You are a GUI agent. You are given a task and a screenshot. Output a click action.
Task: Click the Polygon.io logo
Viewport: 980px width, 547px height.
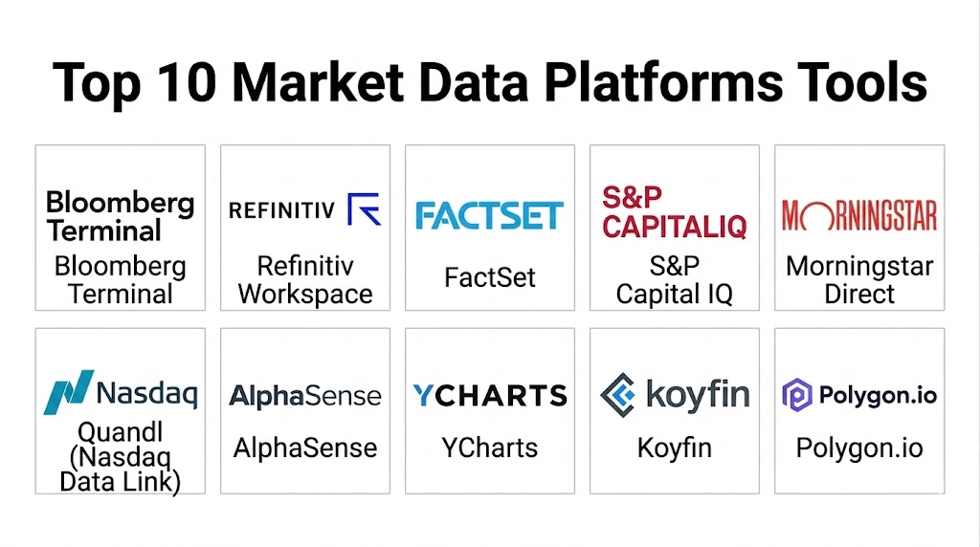(858, 394)
